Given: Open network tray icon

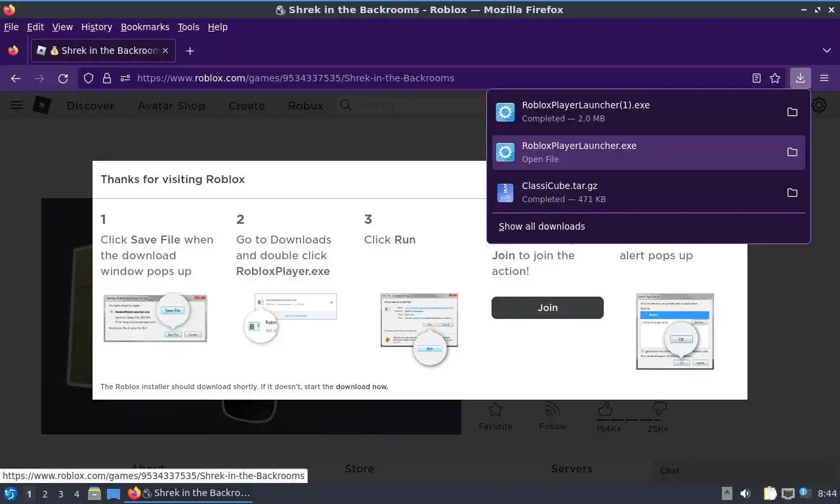Looking at the screenshot, I should tap(788, 493).
